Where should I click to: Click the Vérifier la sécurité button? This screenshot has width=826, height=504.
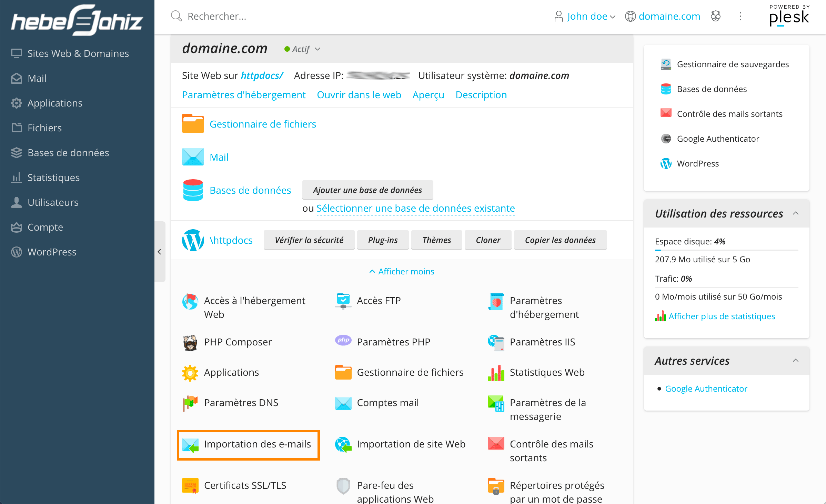[x=309, y=240]
